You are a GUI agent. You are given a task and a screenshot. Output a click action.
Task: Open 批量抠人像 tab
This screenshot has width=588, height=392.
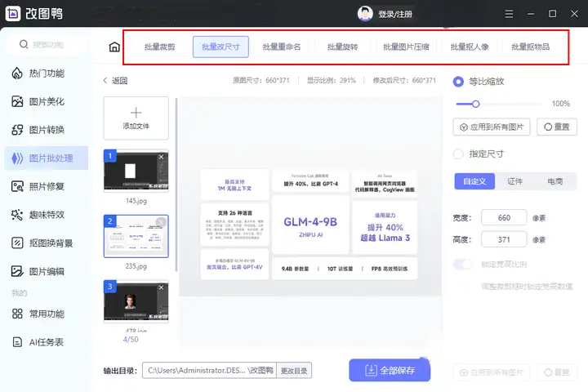coord(470,47)
